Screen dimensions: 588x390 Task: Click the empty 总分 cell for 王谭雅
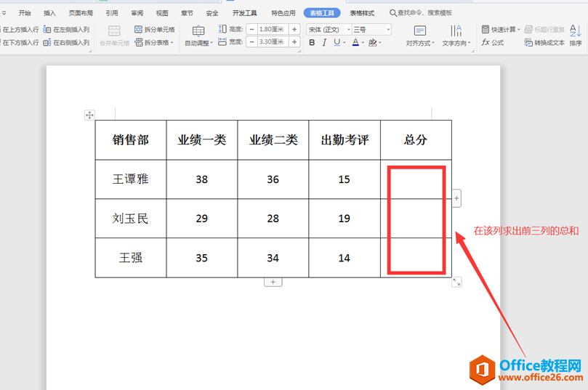click(416, 179)
